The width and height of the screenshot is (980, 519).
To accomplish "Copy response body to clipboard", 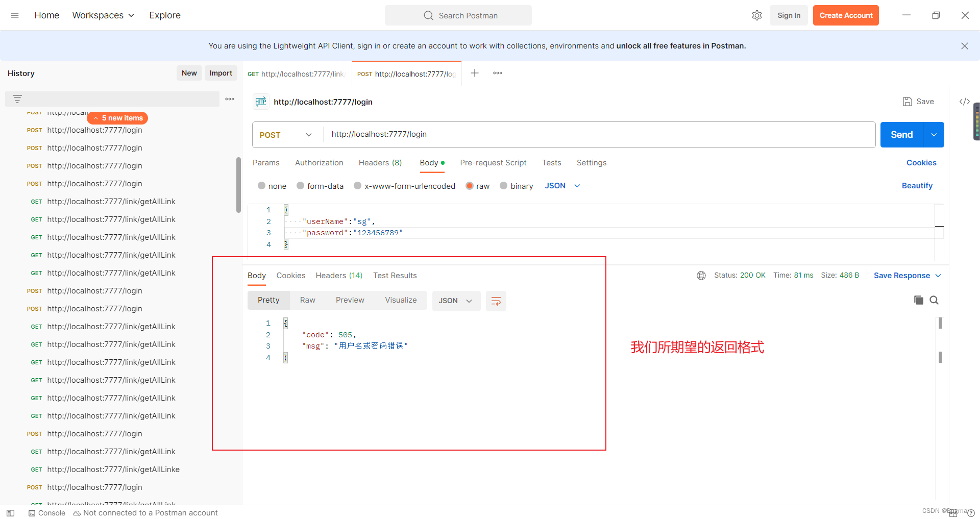I will pos(919,300).
